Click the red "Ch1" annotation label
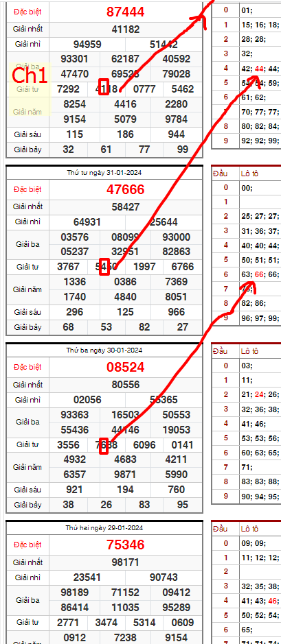Image resolution: width=281 pixels, height=644 pixels. [x=30, y=76]
